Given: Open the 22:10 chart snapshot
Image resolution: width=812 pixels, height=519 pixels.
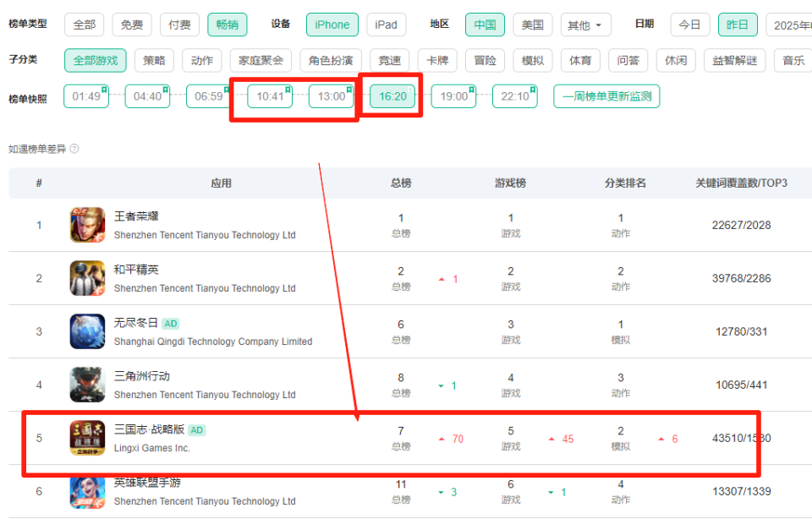Looking at the screenshot, I should click(515, 96).
